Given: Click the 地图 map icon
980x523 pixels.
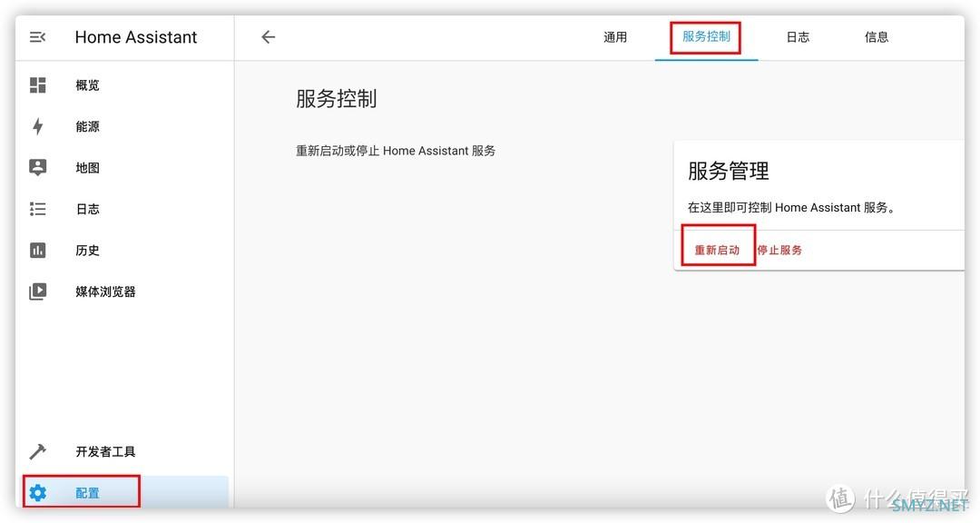Looking at the screenshot, I should (37, 168).
